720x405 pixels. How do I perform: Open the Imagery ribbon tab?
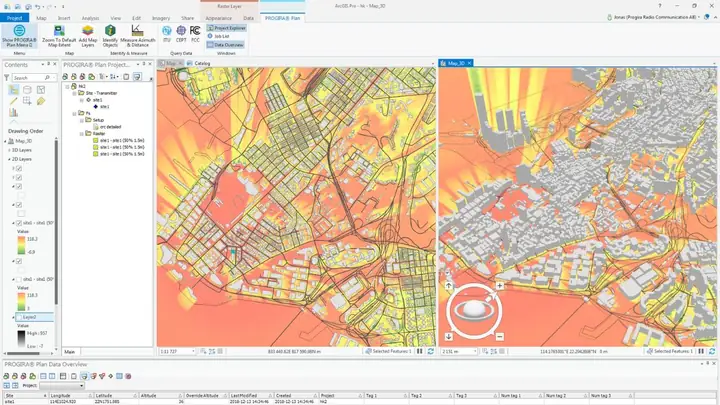(161, 18)
